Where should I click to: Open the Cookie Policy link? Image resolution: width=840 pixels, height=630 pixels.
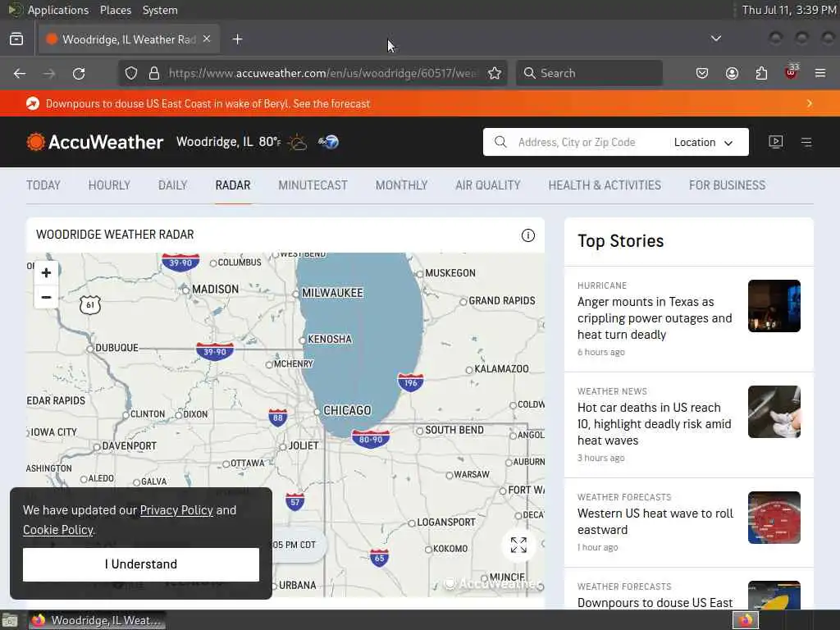click(58, 530)
